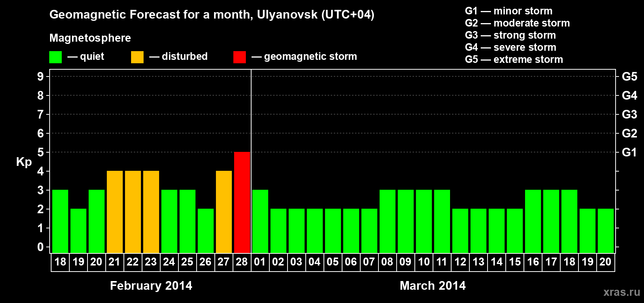Select the orange bar for February 21

115,212
